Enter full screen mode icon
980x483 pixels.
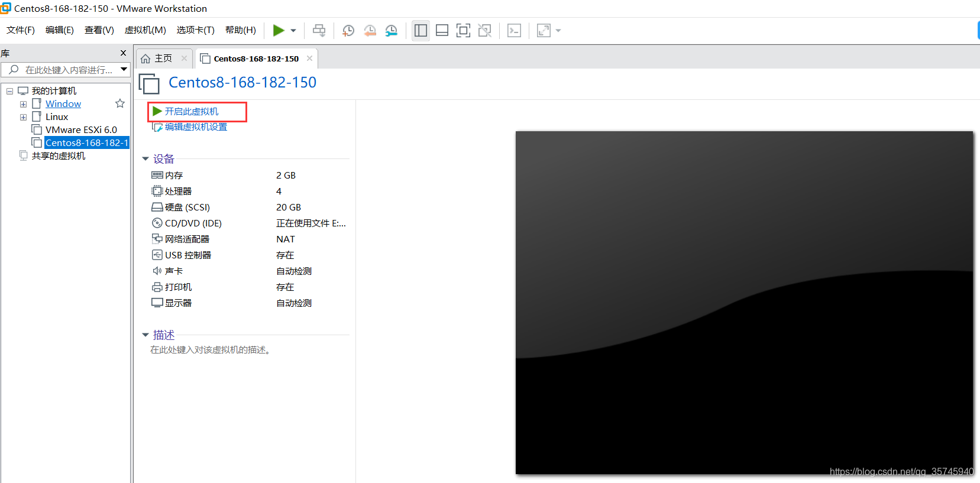click(464, 31)
